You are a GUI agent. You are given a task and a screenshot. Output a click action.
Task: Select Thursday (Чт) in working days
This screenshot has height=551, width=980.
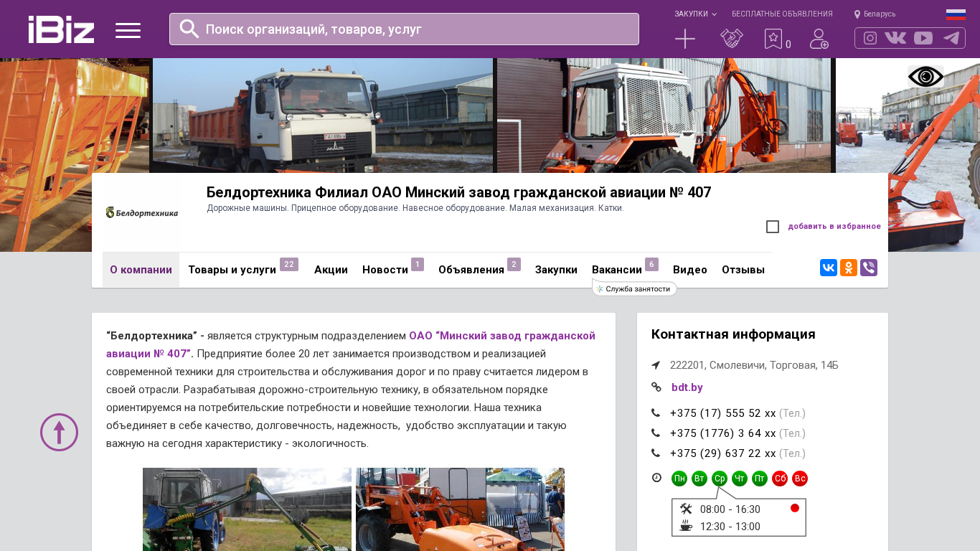(740, 479)
